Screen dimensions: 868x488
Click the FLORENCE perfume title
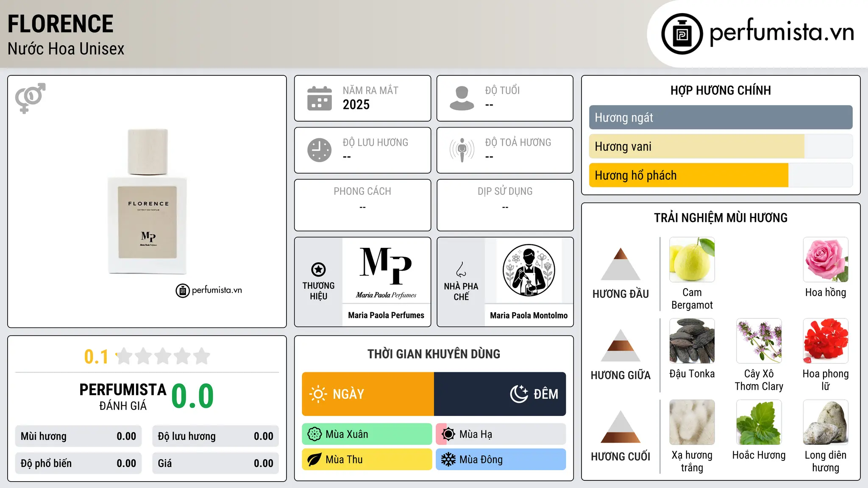(61, 24)
